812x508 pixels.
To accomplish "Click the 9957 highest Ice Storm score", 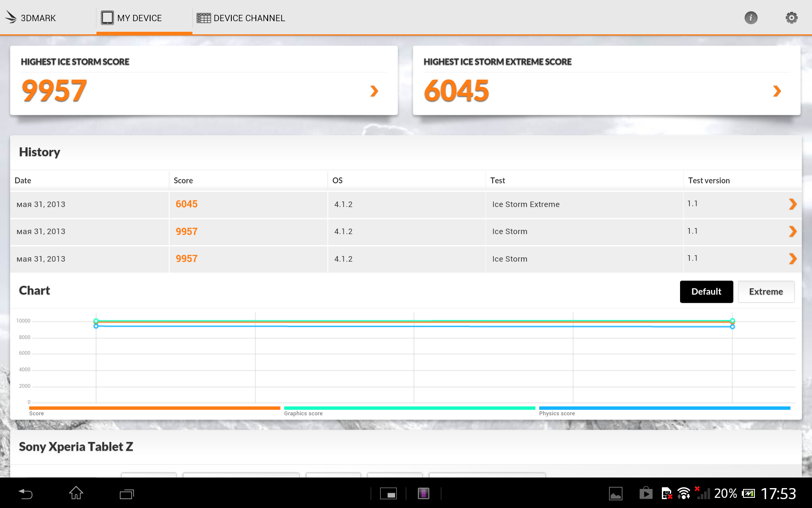I will [54, 91].
